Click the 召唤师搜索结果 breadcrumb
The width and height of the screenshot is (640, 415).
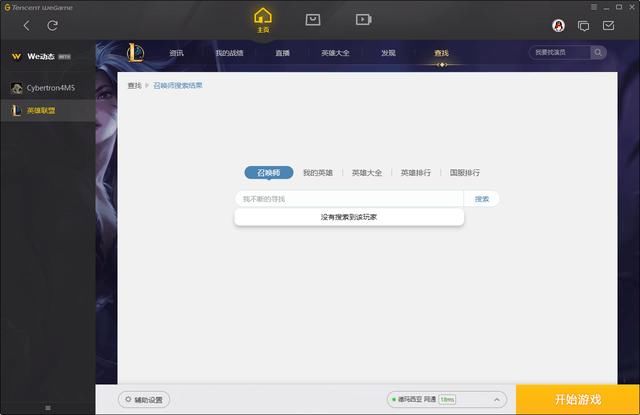click(x=178, y=85)
